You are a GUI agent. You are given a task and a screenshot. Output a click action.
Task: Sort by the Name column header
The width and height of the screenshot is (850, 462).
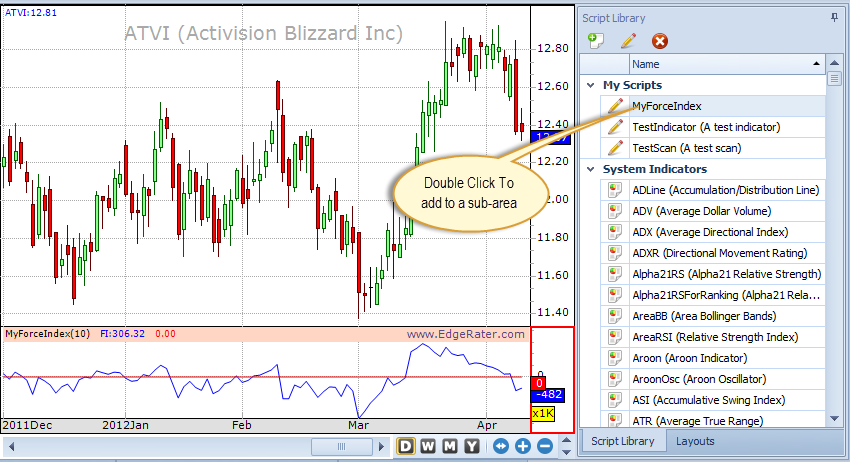pos(727,64)
